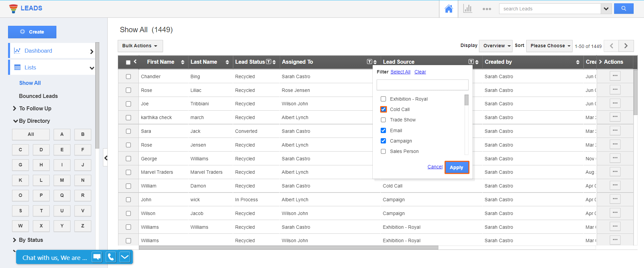Click the filter search text field
Screen dimensions: 644x268
point(422,85)
